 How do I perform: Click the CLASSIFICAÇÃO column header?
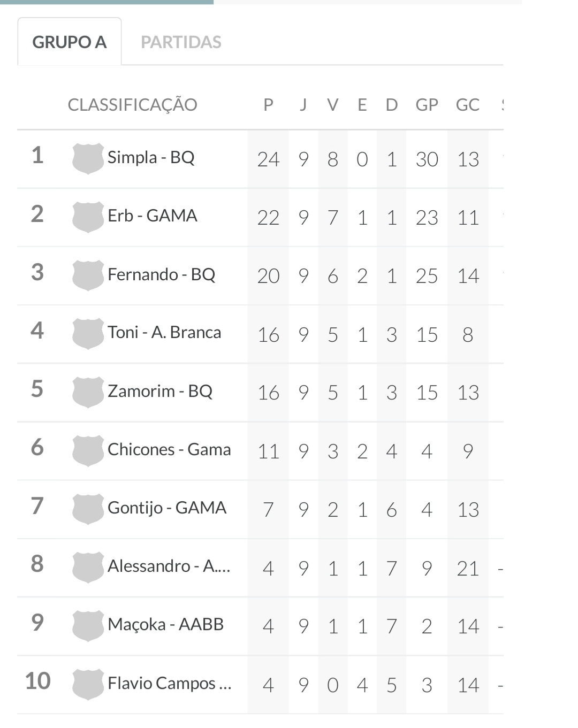pyautogui.click(x=132, y=105)
